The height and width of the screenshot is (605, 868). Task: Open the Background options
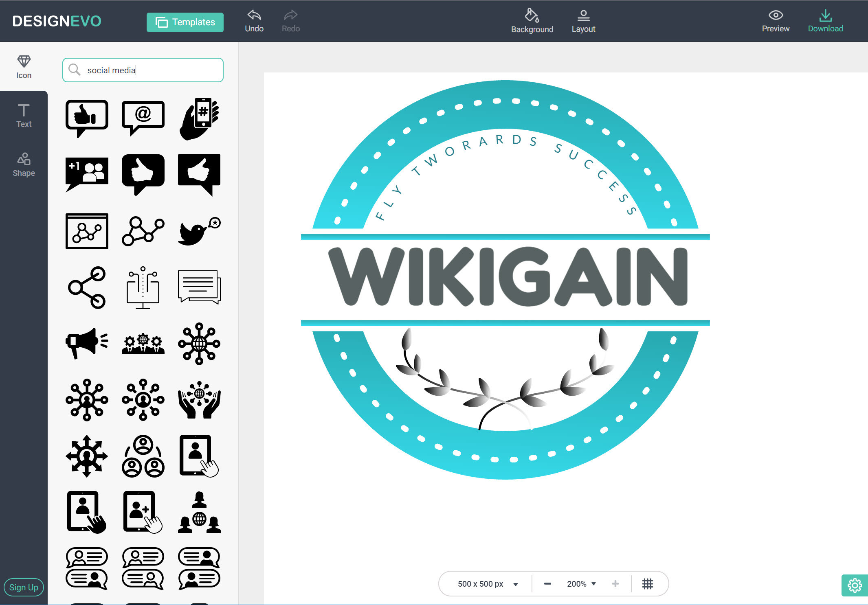532,21
